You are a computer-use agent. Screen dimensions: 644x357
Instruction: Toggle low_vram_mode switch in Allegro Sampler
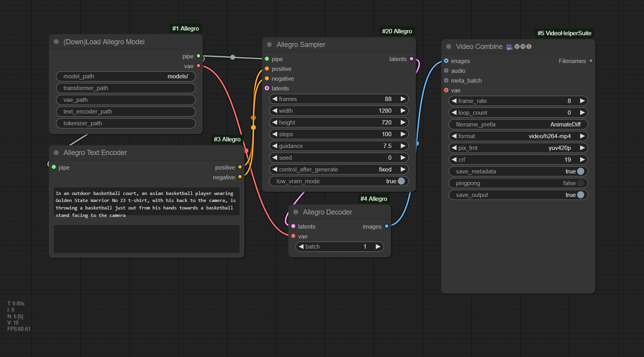(x=401, y=181)
